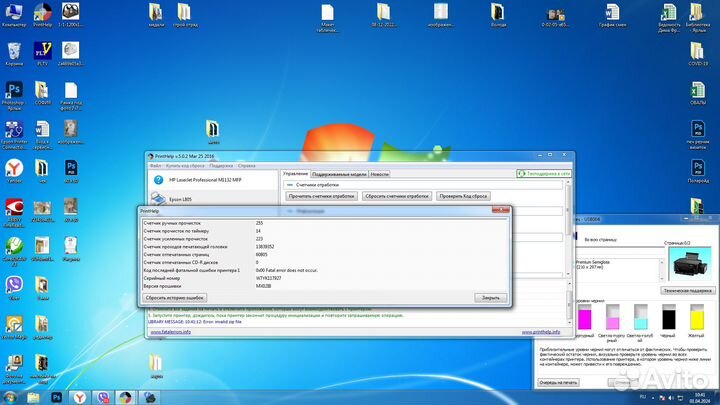Open the Файл menu in PrintHelp
This screenshot has width=720, height=405.
coord(156,166)
